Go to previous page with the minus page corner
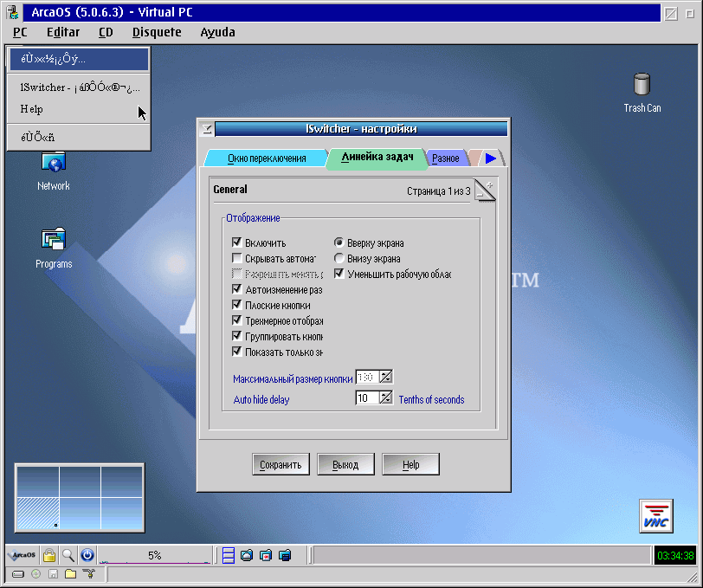Screen dimensions: 703x588 pos(480,196)
